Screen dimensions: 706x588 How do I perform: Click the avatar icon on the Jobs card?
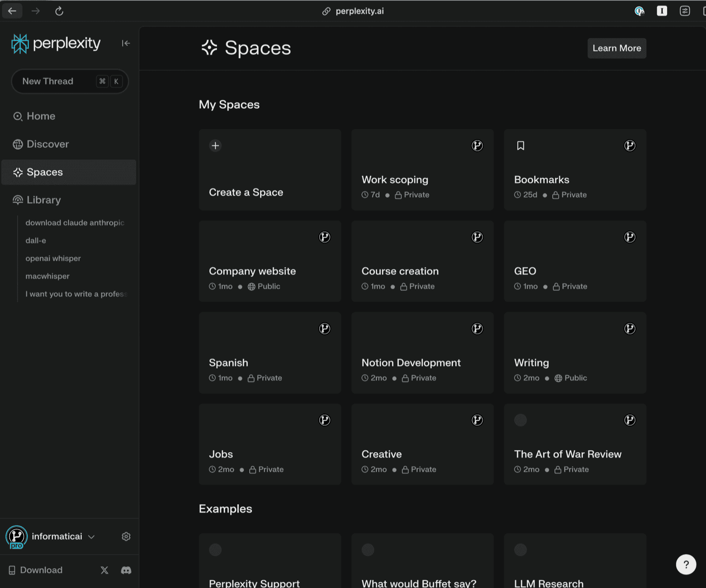point(325,420)
